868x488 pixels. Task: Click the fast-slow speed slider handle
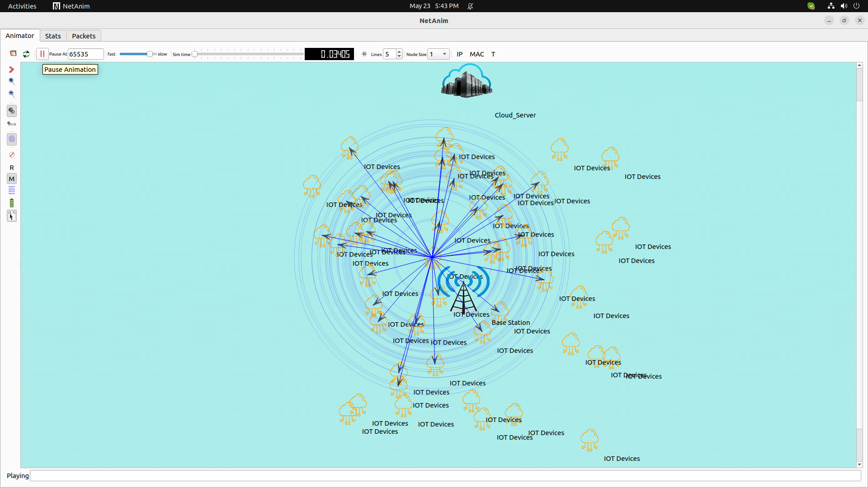[x=150, y=54]
